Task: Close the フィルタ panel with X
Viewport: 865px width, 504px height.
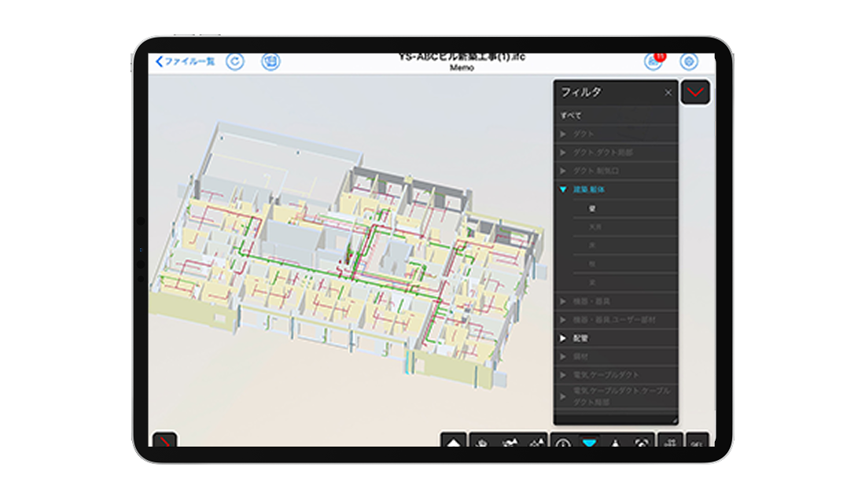Action: pos(668,93)
